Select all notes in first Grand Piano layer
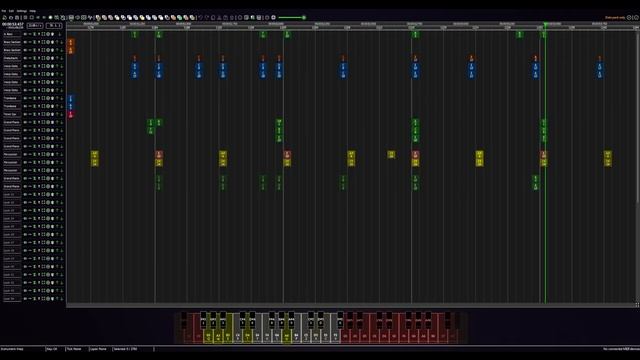 point(43,122)
